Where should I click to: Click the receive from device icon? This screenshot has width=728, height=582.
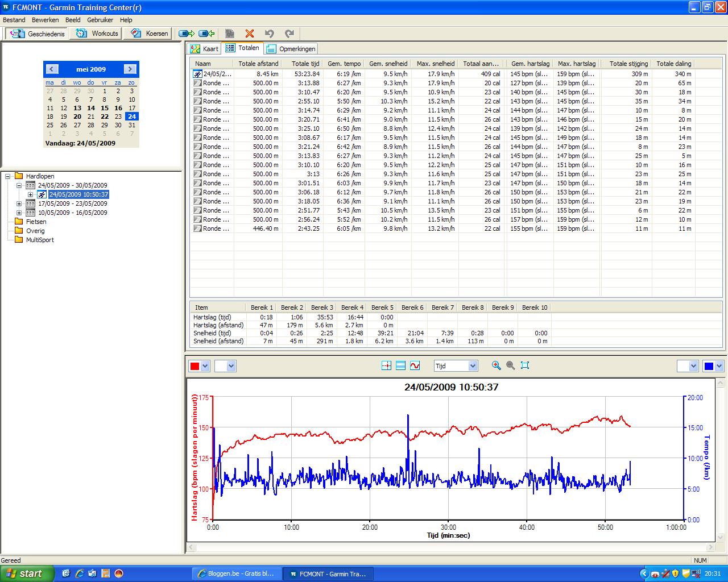pyautogui.click(x=206, y=34)
